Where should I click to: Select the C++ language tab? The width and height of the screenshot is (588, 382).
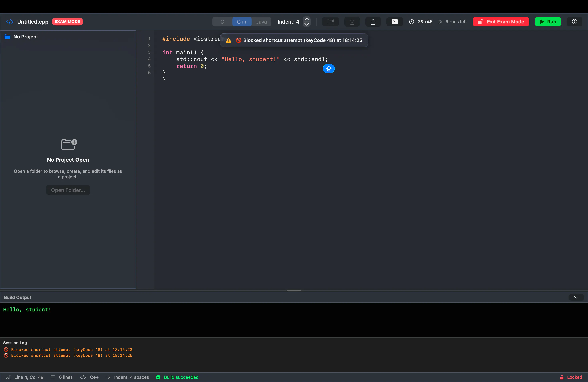242,22
